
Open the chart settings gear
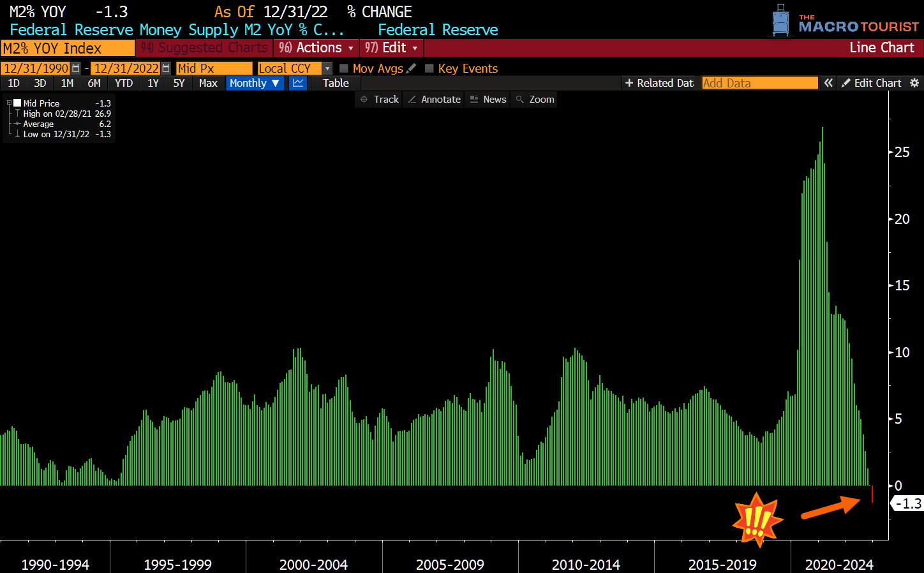click(x=914, y=83)
